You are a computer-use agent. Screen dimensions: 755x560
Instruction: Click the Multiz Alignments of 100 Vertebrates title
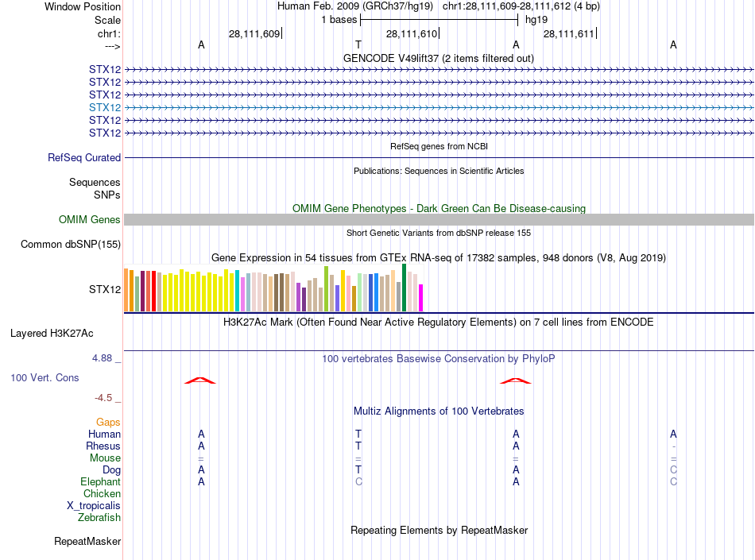click(439, 411)
